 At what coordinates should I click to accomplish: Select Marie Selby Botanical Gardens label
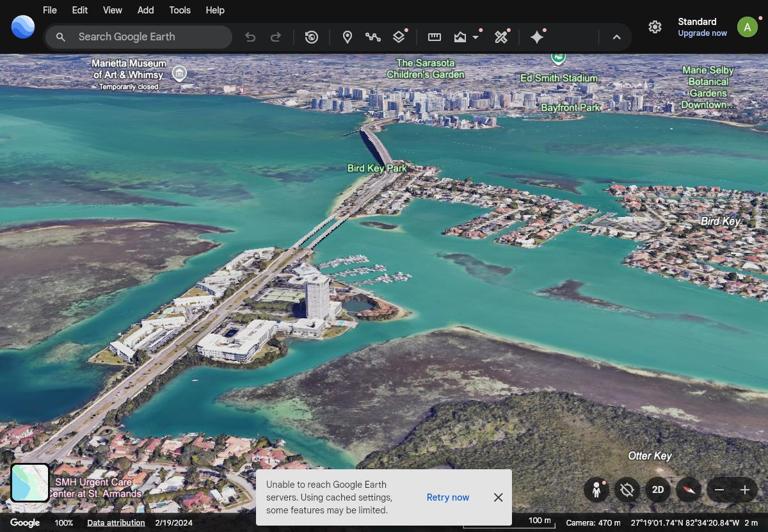(x=708, y=87)
